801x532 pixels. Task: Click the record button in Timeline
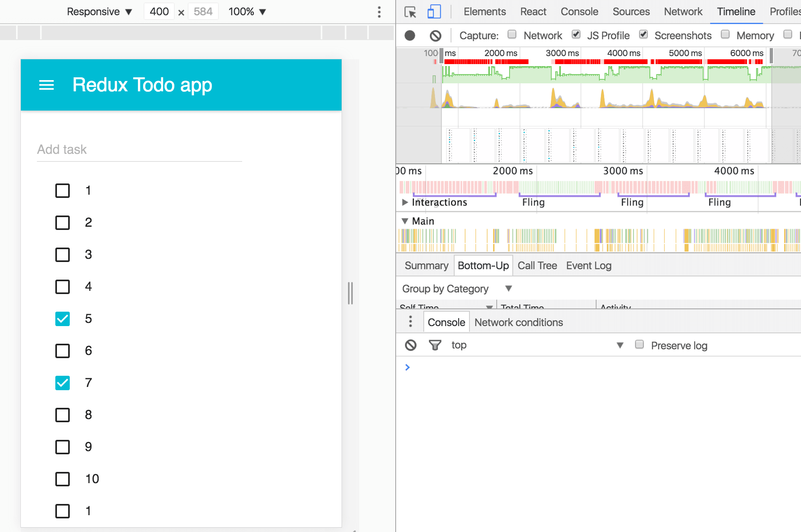410,36
